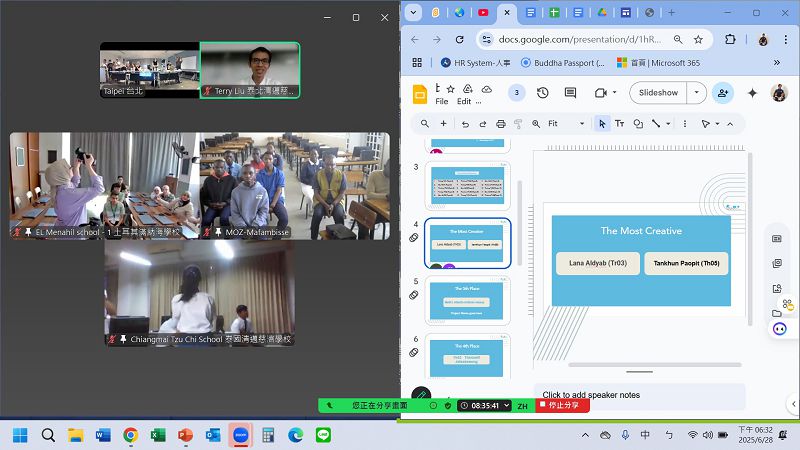Click the Share add-person button
This screenshot has height=450, width=800.
pyautogui.click(x=723, y=93)
